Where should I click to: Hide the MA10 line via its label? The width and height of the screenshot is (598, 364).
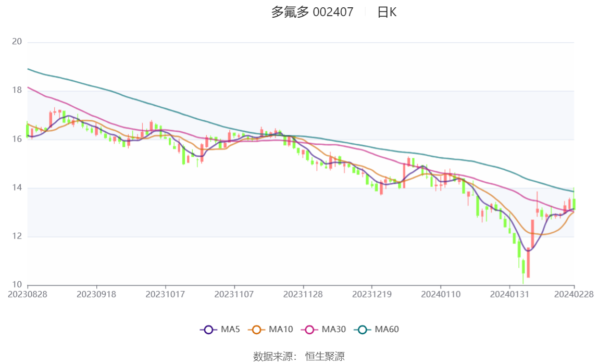tap(281, 329)
